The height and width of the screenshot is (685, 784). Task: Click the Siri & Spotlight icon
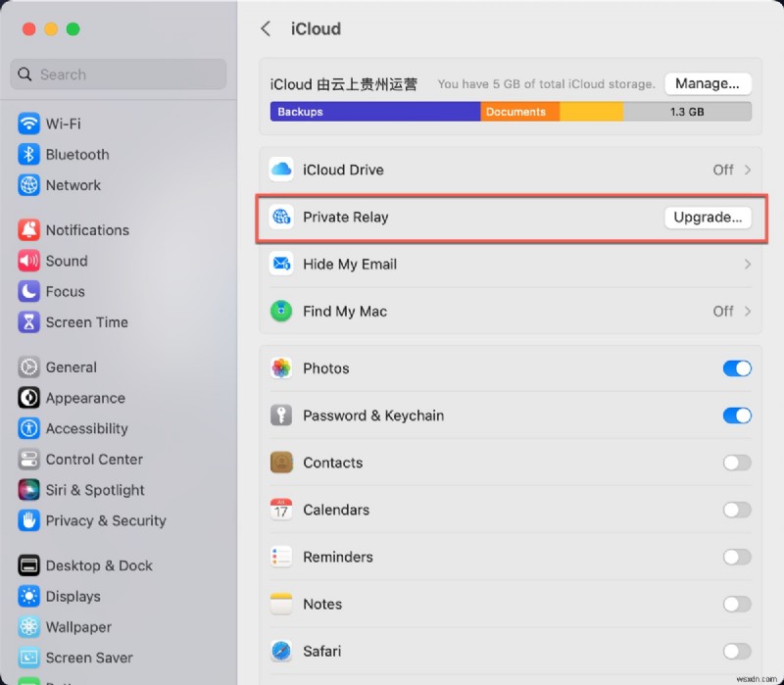click(28, 490)
